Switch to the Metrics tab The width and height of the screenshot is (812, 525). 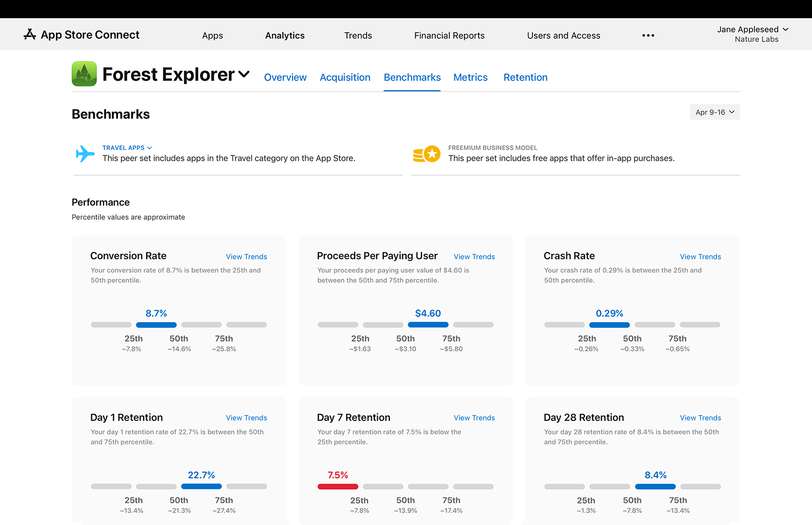pos(470,77)
